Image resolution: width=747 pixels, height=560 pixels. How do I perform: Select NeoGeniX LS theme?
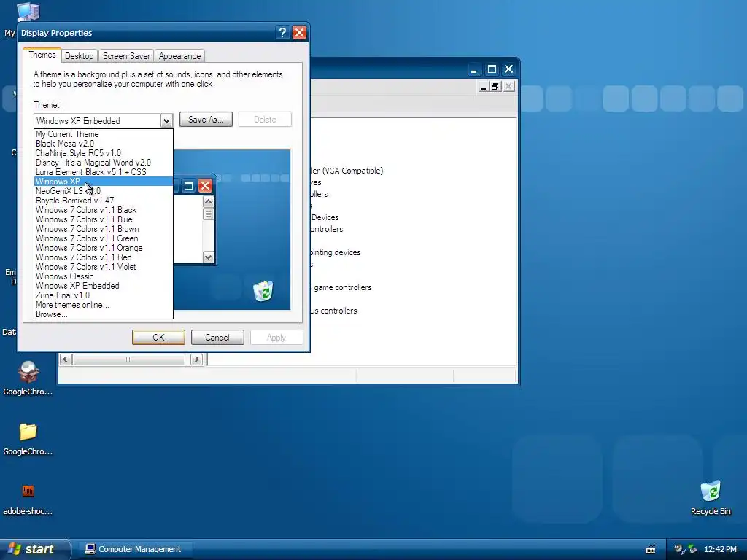click(104, 191)
